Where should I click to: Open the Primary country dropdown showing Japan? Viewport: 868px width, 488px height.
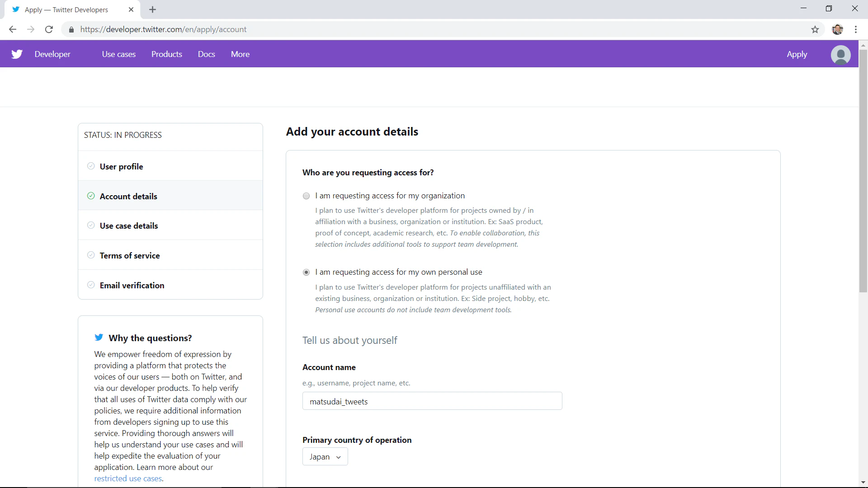coord(325,457)
